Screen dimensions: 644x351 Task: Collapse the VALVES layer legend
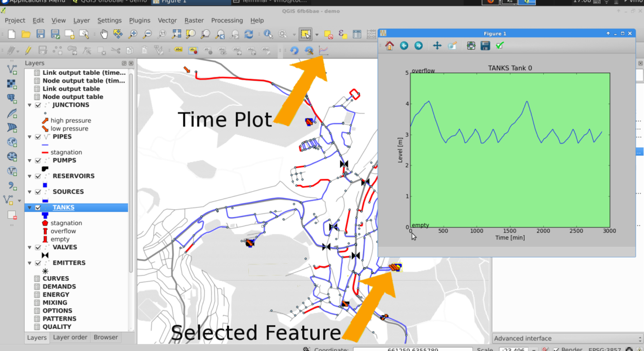[30, 247]
